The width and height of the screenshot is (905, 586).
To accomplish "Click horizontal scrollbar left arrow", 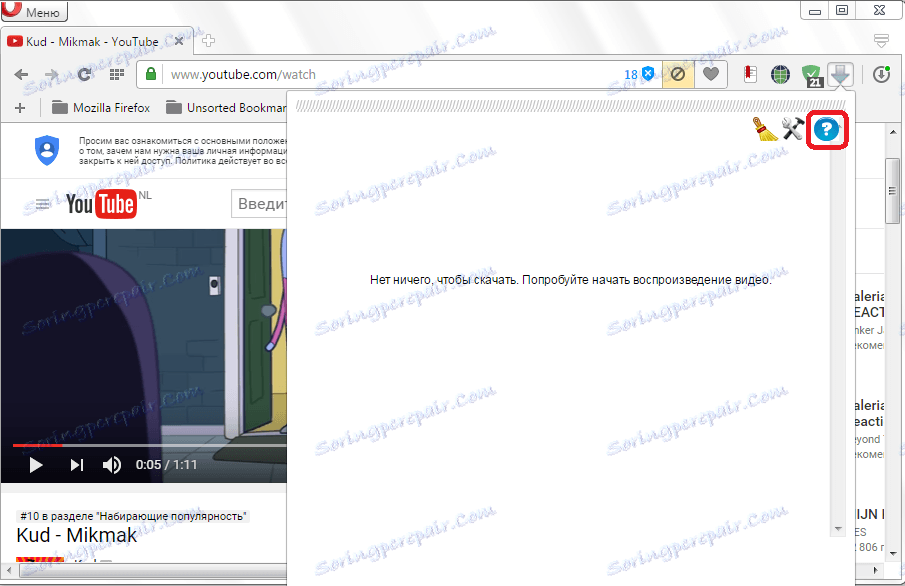I will (9, 570).
